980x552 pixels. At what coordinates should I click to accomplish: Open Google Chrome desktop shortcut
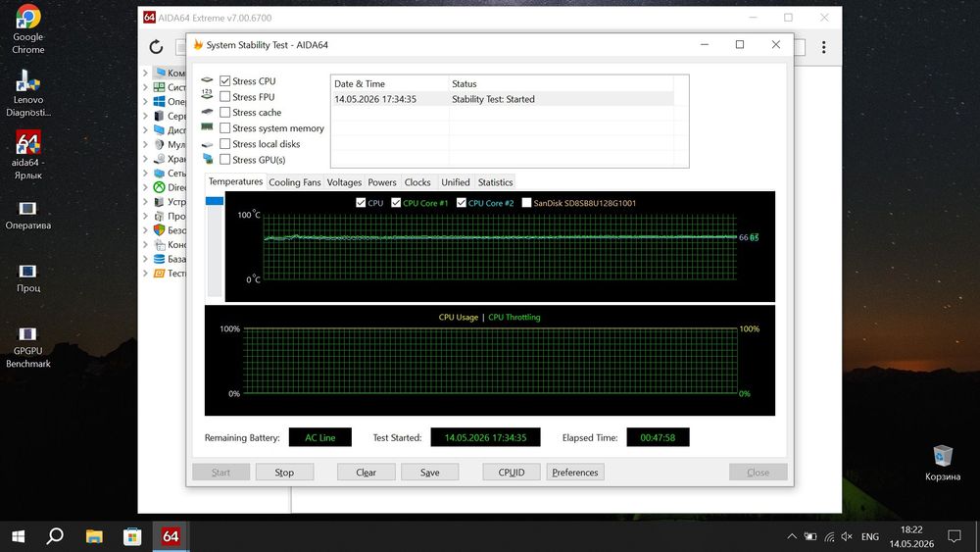click(28, 29)
